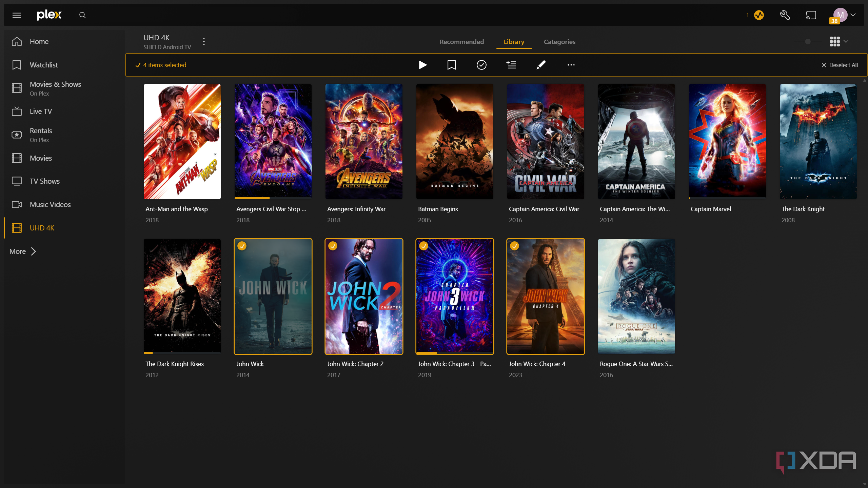Edit selected items with pencil icon

coord(541,65)
